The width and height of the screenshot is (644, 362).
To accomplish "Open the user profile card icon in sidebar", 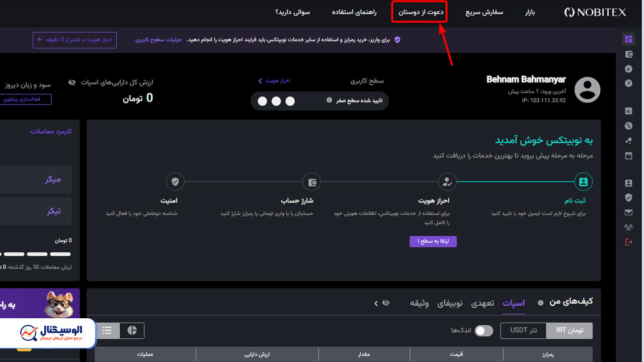I will pyautogui.click(x=628, y=184).
